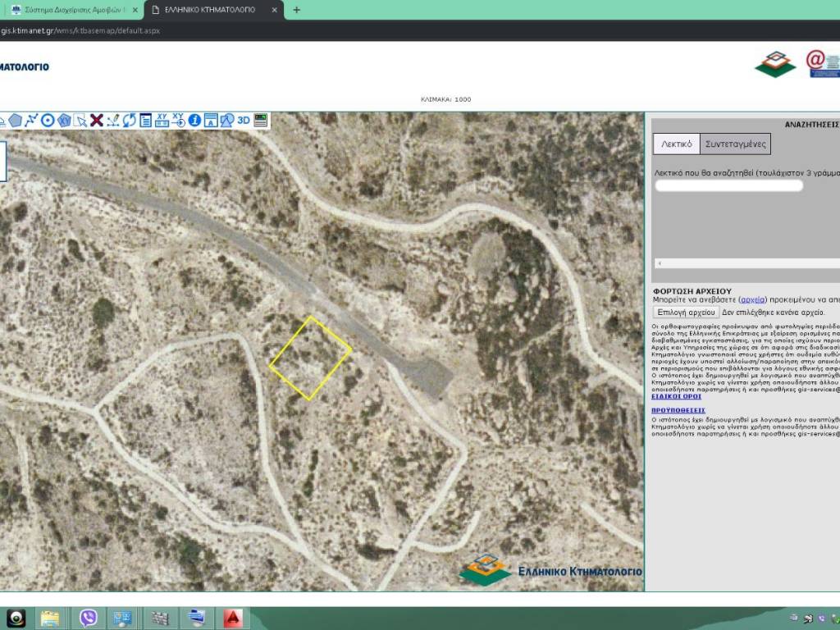This screenshot has height=630, width=840.
Task: Click the blue refresh arrows icon
Action: click(x=130, y=121)
